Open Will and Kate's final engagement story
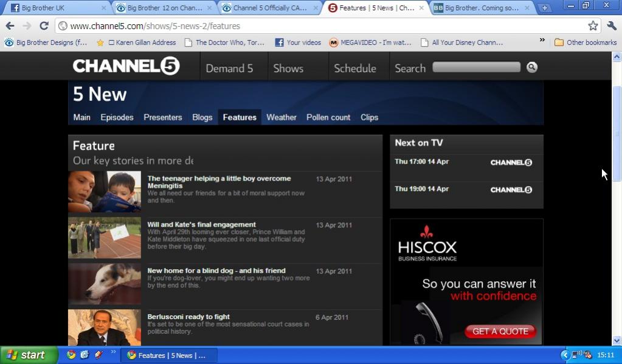Viewport: 622px width, 364px height. pyautogui.click(x=201, y=224)
